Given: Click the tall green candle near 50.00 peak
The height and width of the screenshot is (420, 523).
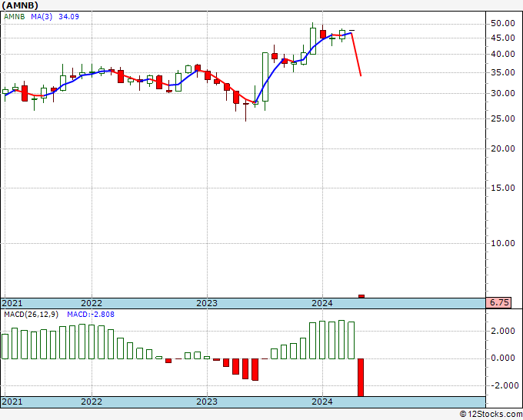Looking at the screenshot, I should 313,41.
